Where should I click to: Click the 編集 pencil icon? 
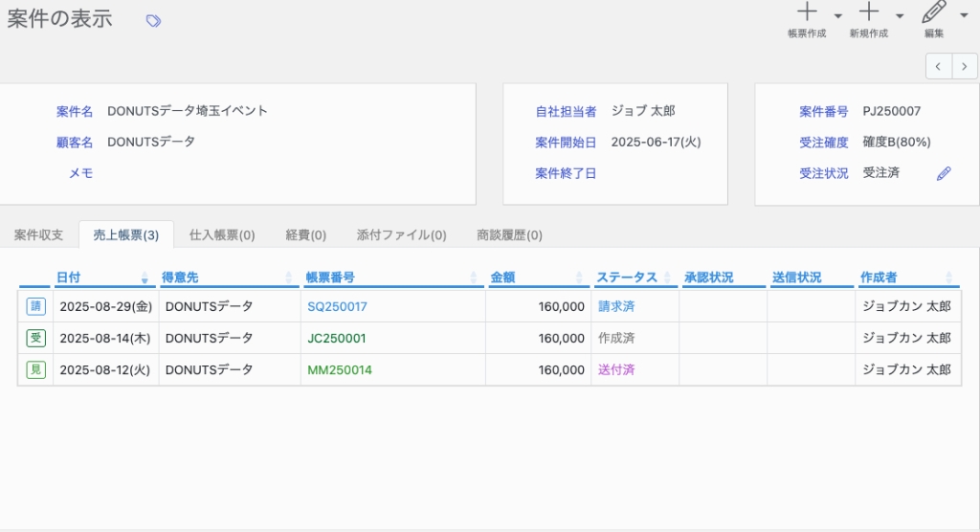(x=933, y=13)
